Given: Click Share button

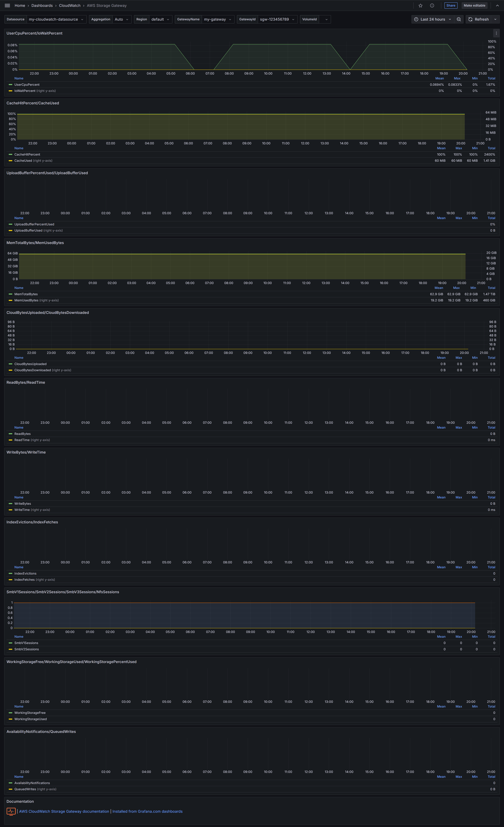Looking at the screenshot, I should (451, 6).
